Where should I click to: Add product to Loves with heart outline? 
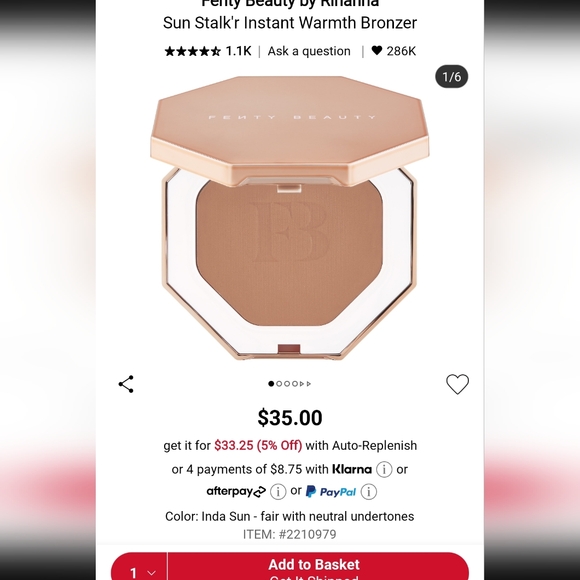pyautogui.click(x=458, y=384)
